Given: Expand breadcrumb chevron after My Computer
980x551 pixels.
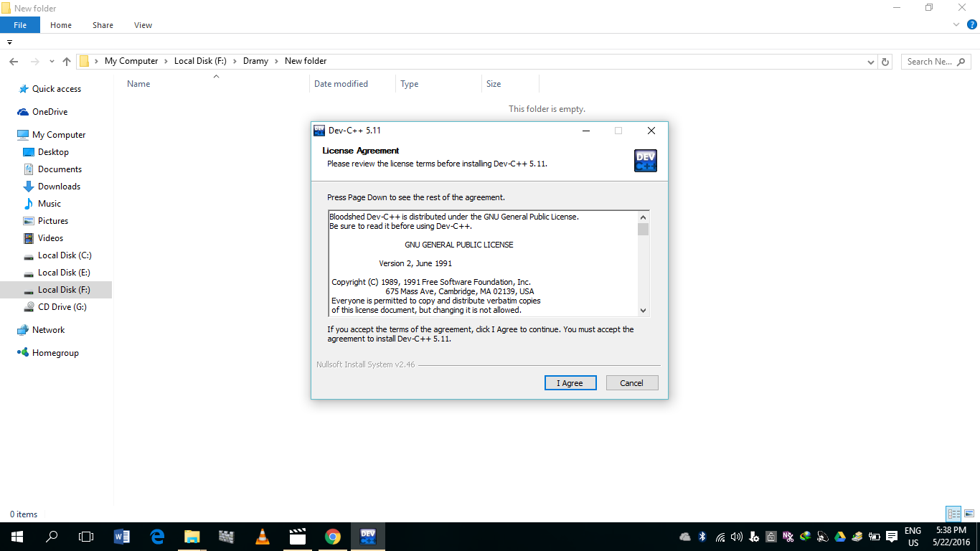Looking at the screenshot, I should (x=166, y=61).
